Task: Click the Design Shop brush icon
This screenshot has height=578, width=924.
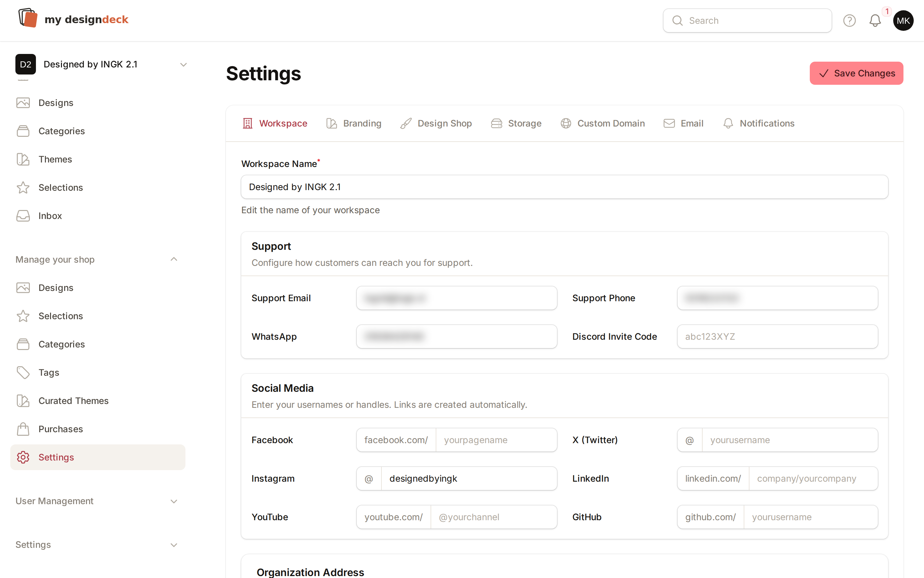Action: coord(406,124)
